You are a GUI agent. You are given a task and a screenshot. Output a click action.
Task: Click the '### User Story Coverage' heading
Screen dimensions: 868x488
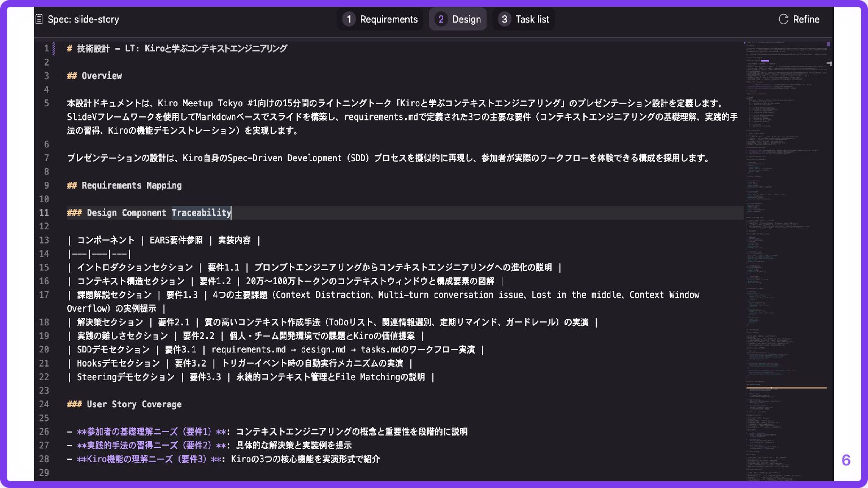[x=124, y=404]
